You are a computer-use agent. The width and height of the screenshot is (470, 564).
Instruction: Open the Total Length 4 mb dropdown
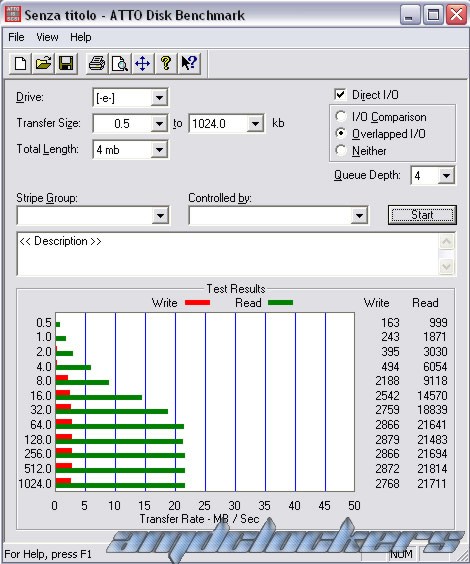pyautogui.click(x=159, y=150)
